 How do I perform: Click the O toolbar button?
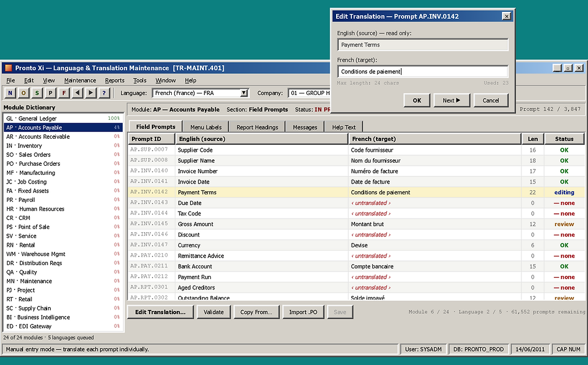click(x=24, y=93)
